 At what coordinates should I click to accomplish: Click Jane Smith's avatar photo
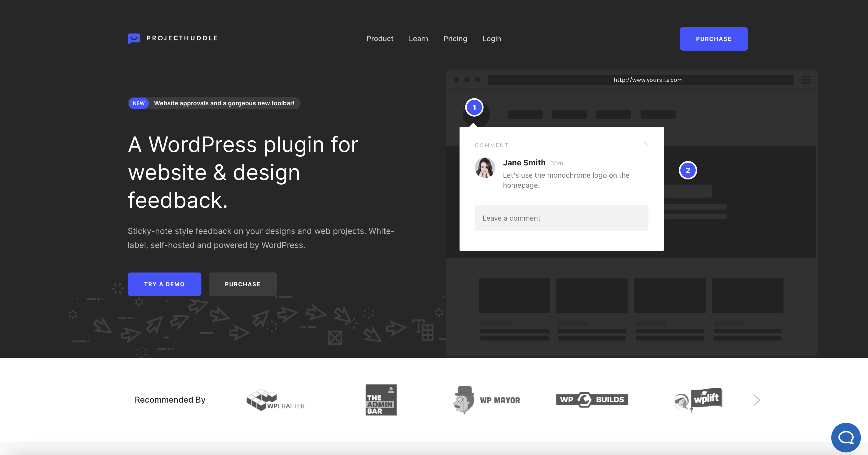[485, 168]
